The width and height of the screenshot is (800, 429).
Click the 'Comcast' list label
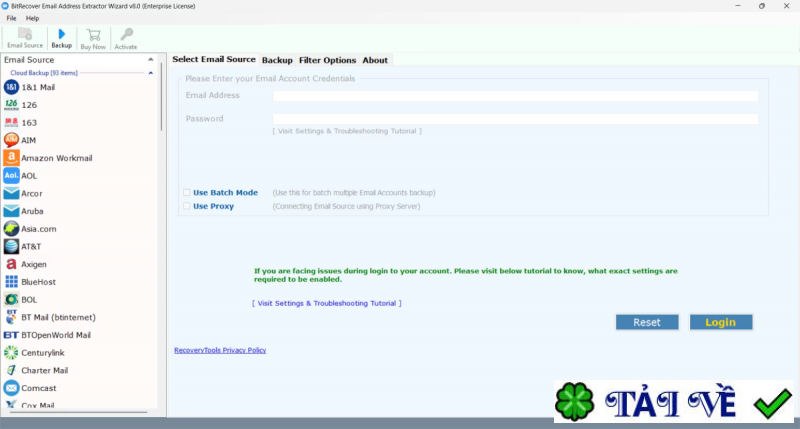pos(39,388)
